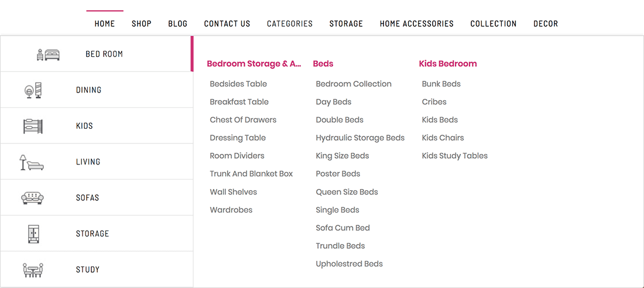The image size is (644, 288).
Task: Click the Chest Of Drawers link
Action: coord(243,119)
